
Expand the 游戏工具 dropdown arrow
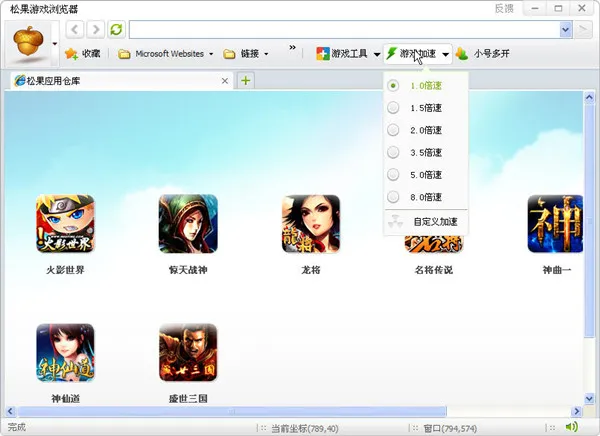[x=377, y=54]
